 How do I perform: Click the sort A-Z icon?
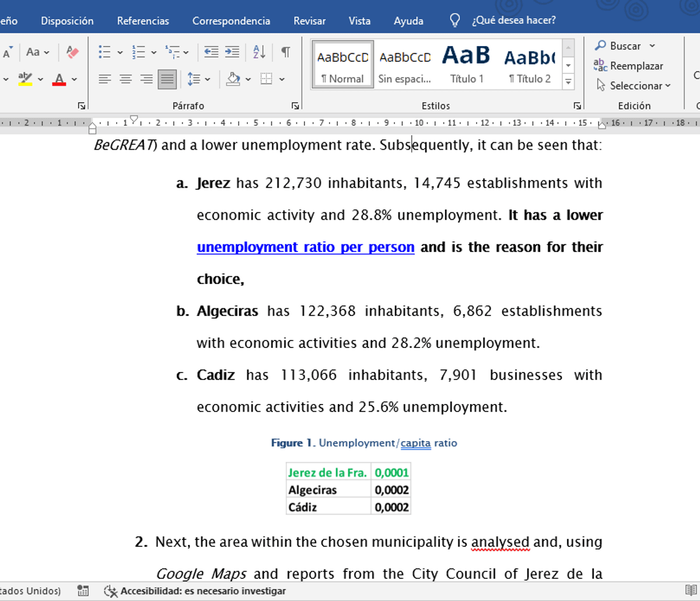click(x=259, y=52)
